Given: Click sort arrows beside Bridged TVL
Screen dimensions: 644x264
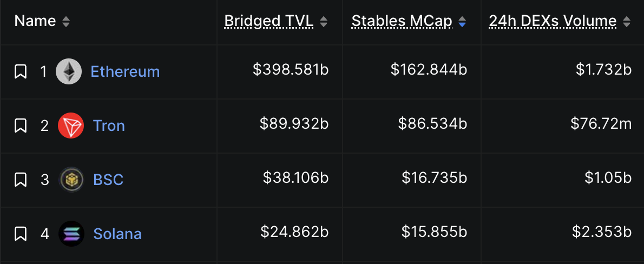Looking at the screenshot, I should pos(324,22).
